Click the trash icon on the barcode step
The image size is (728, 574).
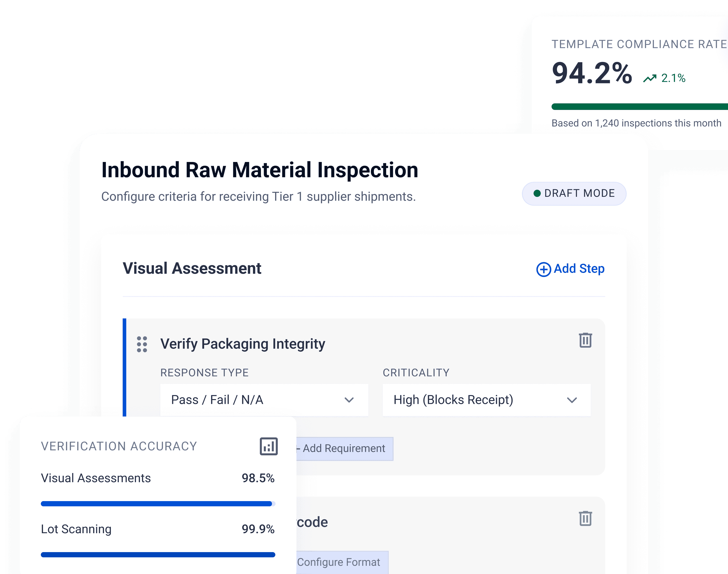[x=585, y=518]
